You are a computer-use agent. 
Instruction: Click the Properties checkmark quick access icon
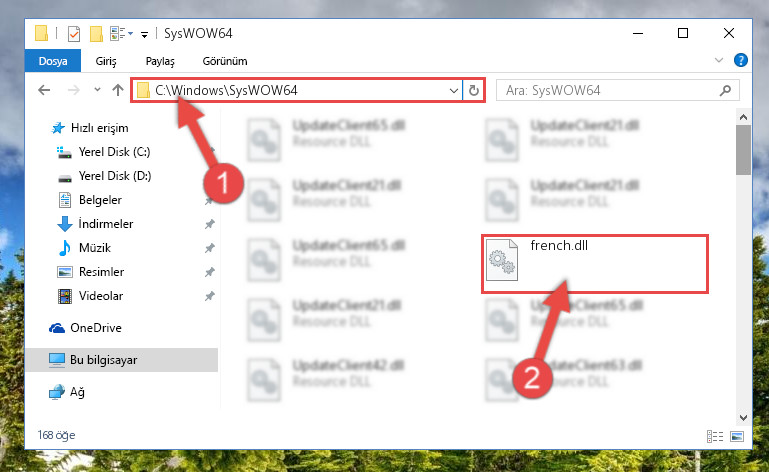[x=74, y=34]
